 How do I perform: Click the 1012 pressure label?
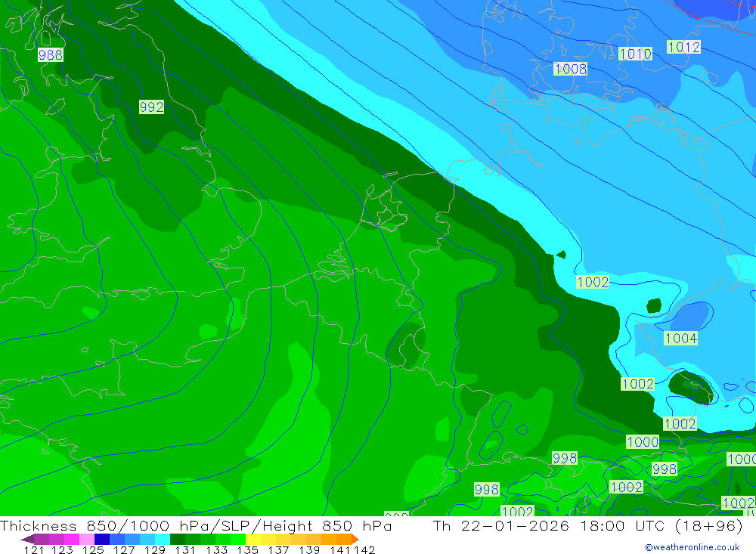(x=683, y=47)
